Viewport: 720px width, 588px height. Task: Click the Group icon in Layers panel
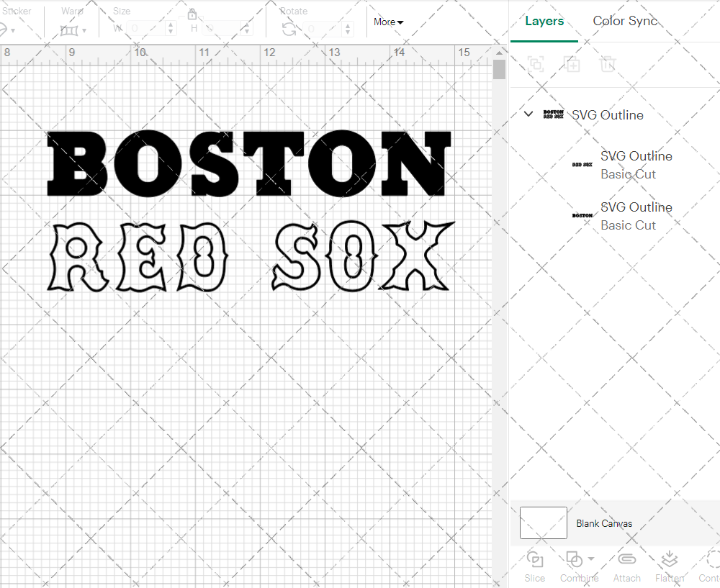click(535, 64)
